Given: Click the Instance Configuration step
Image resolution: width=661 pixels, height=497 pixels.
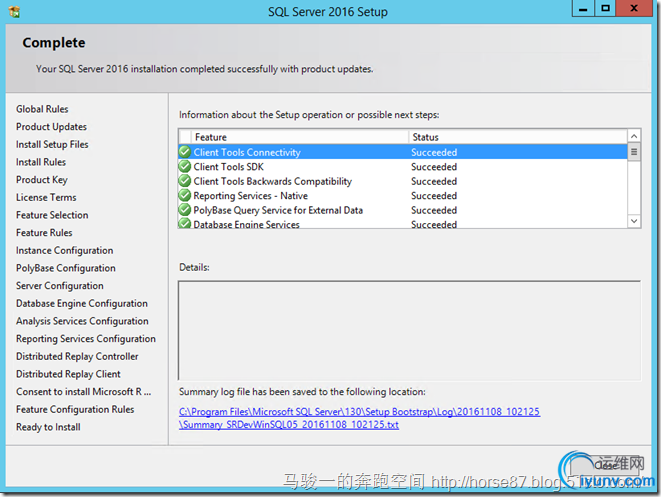Looking at the screenshot, I should [64, 250].
